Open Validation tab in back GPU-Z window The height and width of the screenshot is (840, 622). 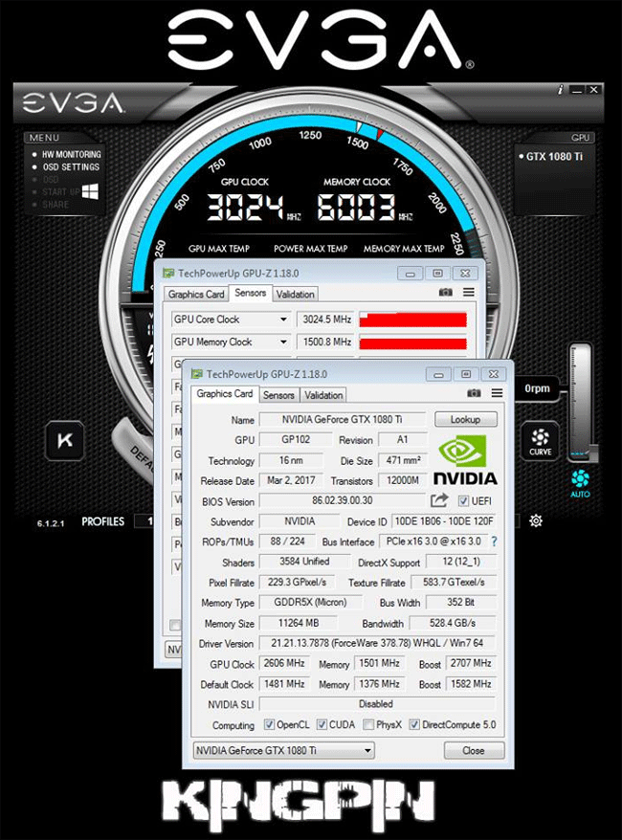click(x=295, y=294)
